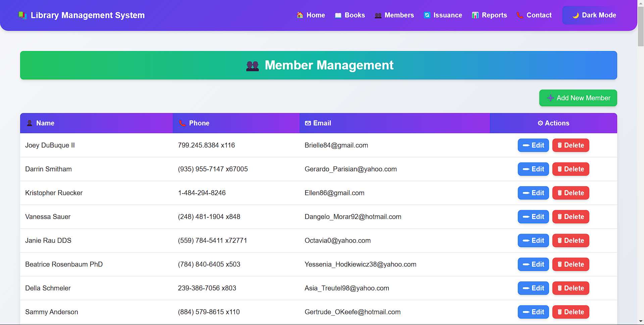
Task: Click trash icon in Joey DuBuque II's Delete
Action: click(x=559, y=145)
